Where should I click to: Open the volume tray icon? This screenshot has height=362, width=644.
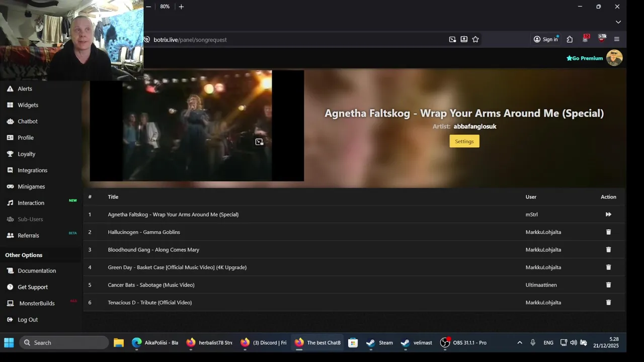click(574, 343)
